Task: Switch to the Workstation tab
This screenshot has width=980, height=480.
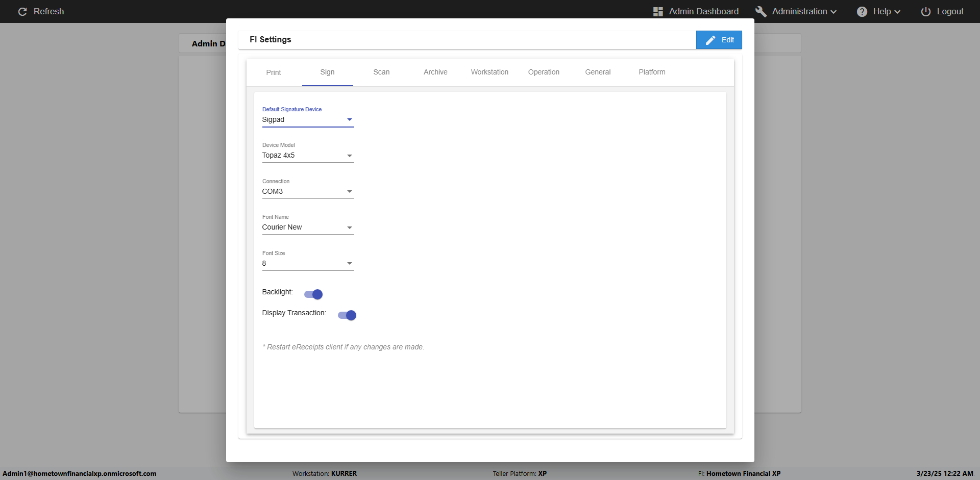Action: tap(489, 72)
